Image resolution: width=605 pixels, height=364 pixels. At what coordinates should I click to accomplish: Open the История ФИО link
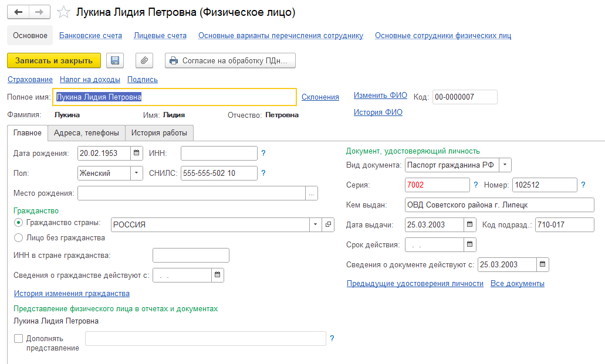[378, 112]
